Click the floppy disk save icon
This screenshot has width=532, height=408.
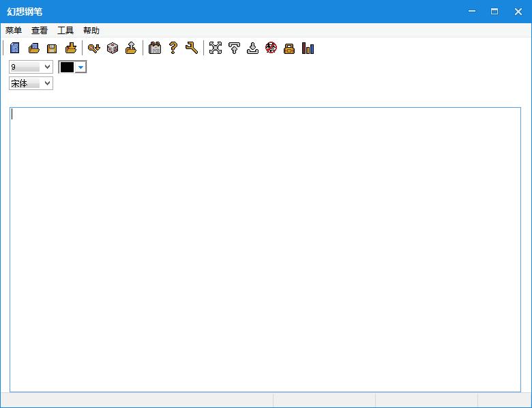coord(52,48)
